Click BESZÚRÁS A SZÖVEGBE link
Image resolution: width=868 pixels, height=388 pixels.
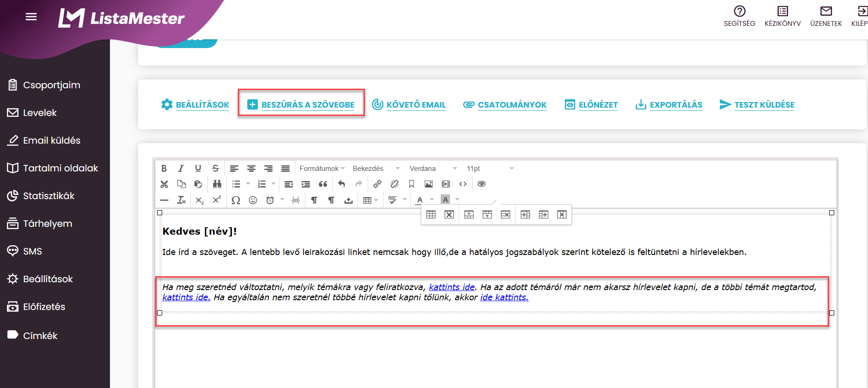[x=301, y=105]
